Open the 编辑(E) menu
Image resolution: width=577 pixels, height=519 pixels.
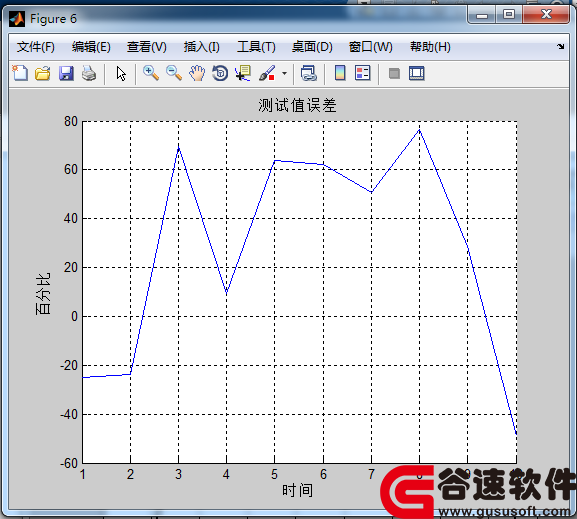point(91,47)
